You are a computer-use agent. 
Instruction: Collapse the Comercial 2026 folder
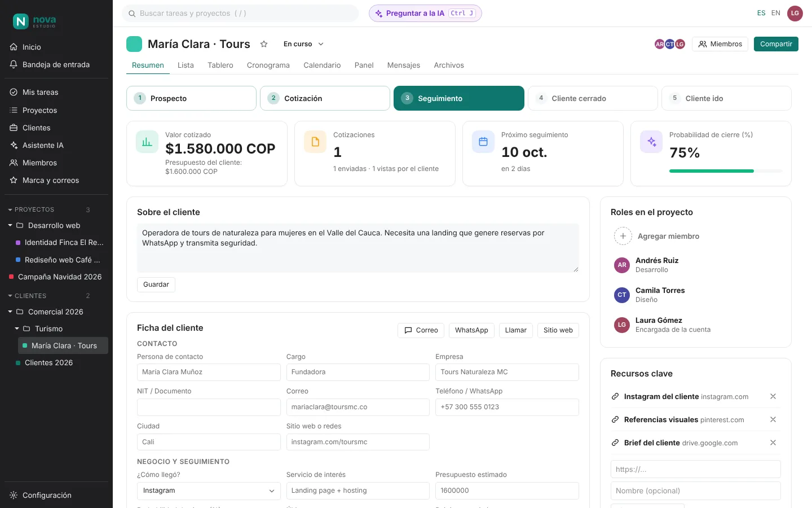click(10, 312)
